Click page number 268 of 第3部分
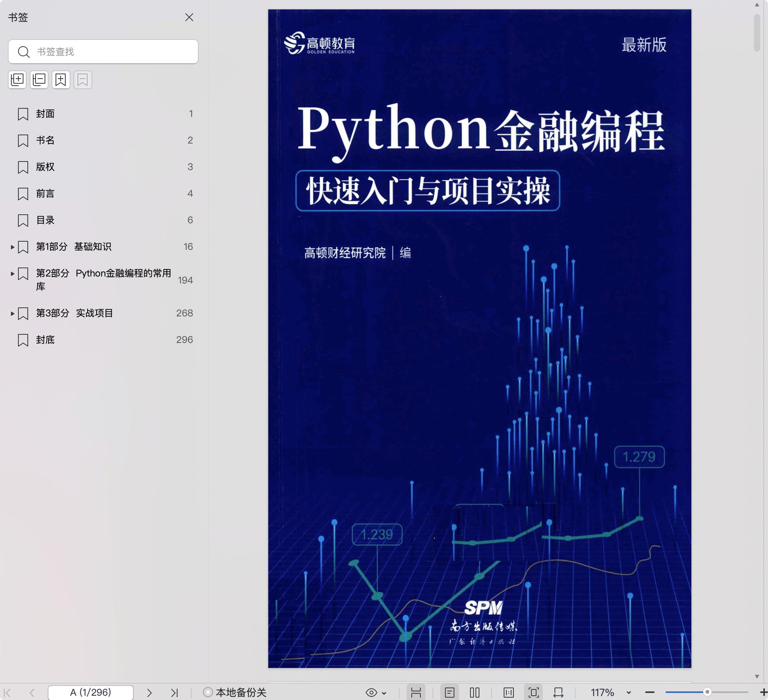Viewport: 768px width, 700px height. point(185,313)
